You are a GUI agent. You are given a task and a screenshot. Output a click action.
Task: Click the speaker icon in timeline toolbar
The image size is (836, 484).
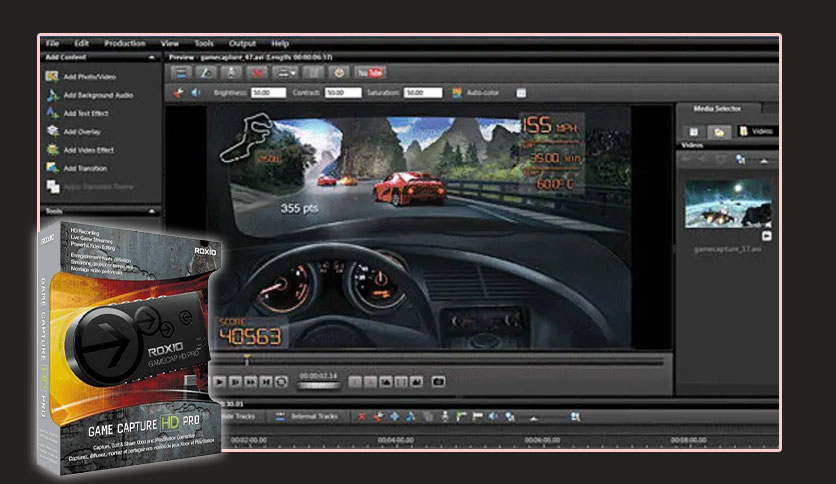[494, 417]
